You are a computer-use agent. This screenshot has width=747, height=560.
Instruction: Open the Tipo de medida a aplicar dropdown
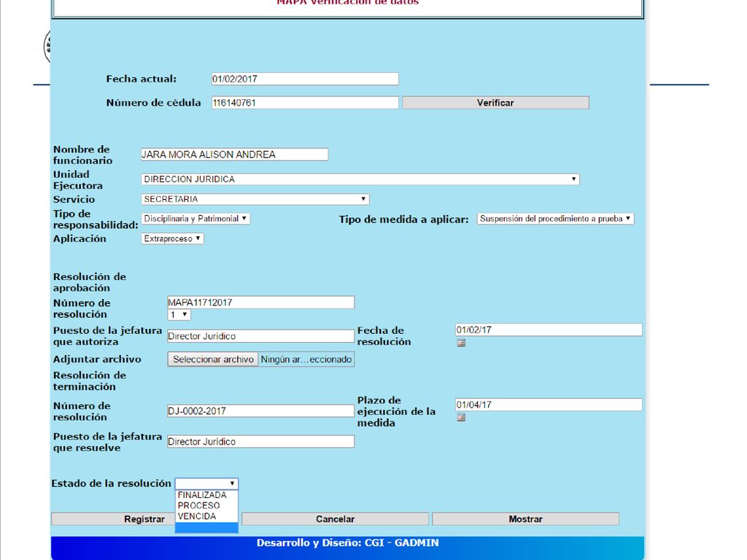point(555,219)
